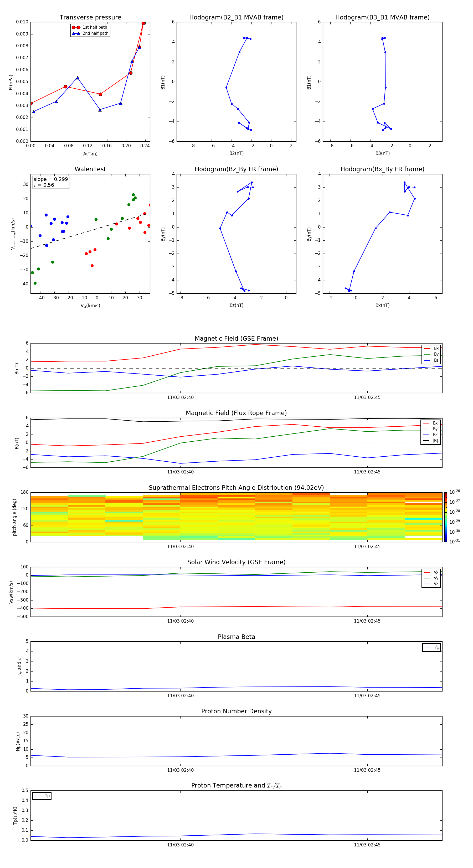Viewport: 473px width, 868px height.
Task: Click the "pitch angle (deg)" axis label
Action: [14, 517]
